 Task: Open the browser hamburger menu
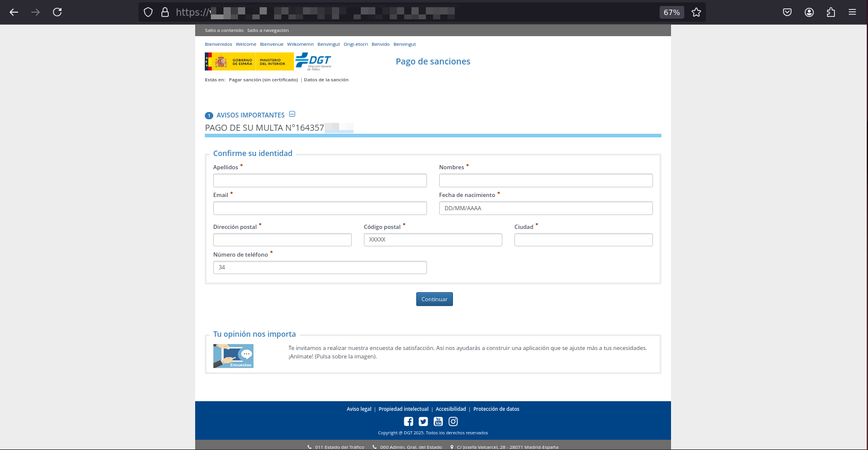[x=852, y=12]
